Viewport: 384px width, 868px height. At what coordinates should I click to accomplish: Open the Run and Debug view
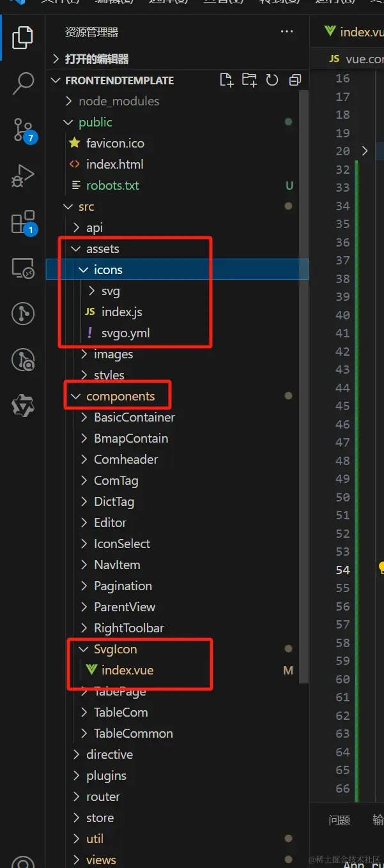click(x=23, y=176)
